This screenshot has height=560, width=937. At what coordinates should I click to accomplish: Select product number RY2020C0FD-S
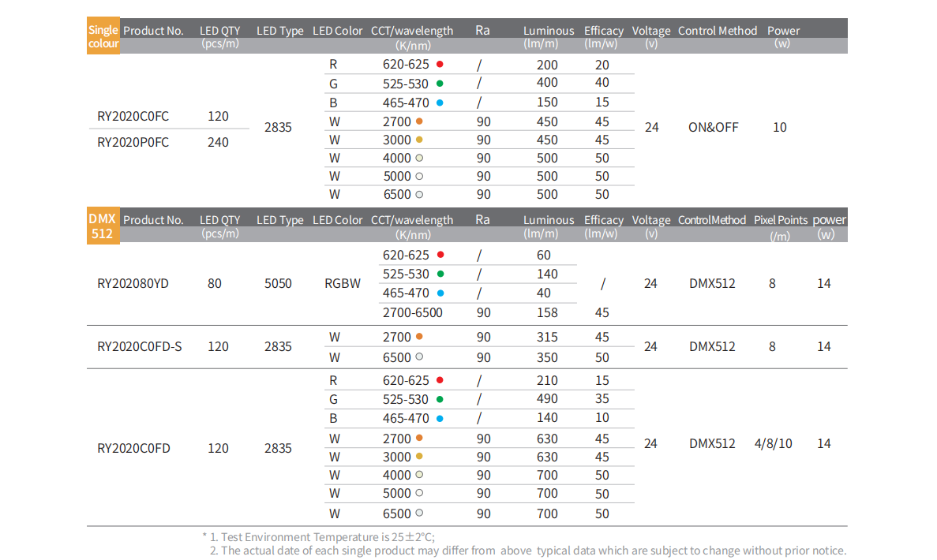[x=139, y=346]
